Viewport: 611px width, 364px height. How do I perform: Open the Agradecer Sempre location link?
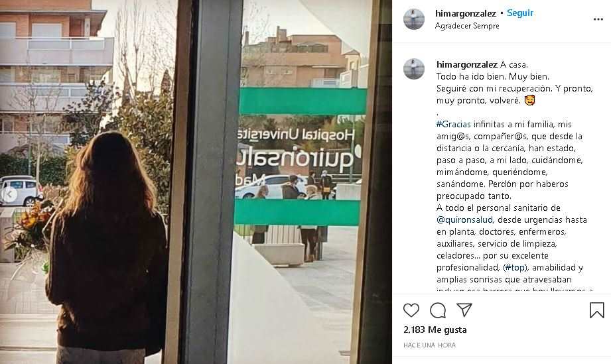(467, 26)
